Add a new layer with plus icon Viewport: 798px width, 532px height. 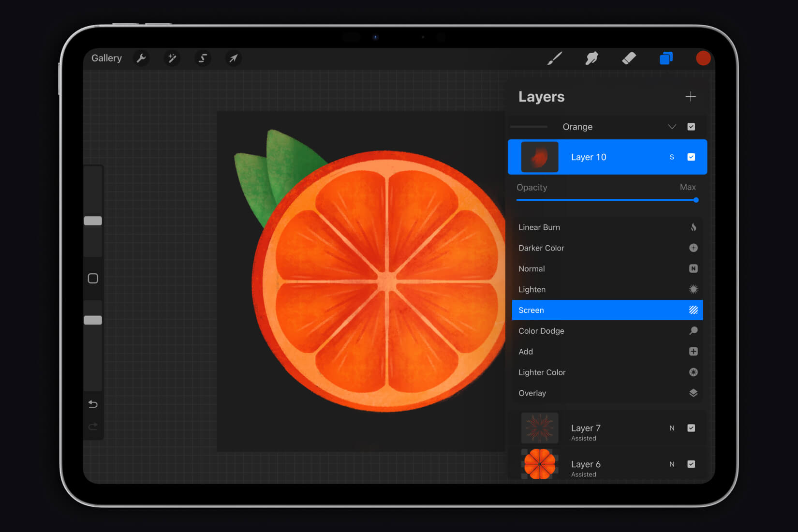(x=691, y=97)
